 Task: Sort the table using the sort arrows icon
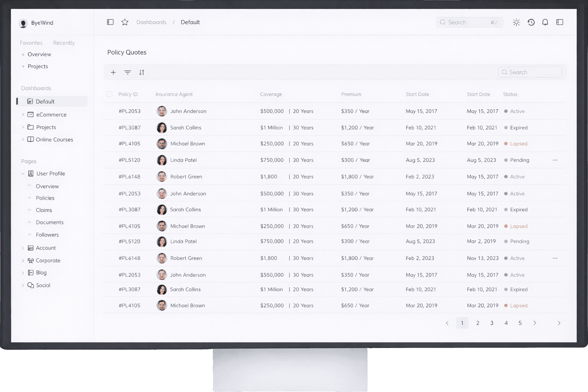[x=142, y=72]
